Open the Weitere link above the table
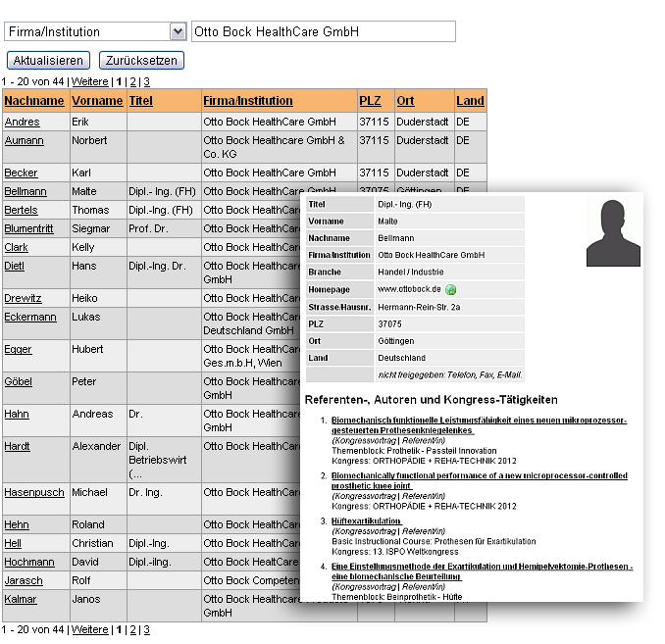 click(x=89, y=81)
